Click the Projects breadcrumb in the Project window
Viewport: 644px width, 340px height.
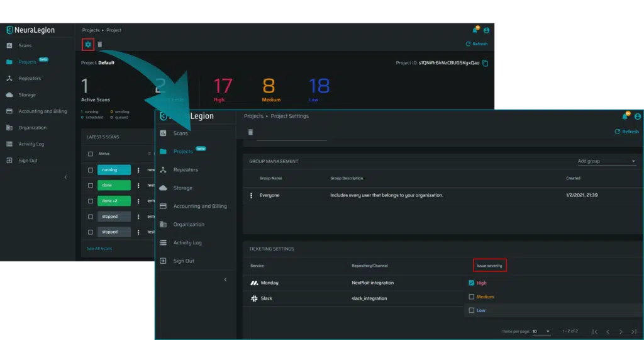pos(91,30)
